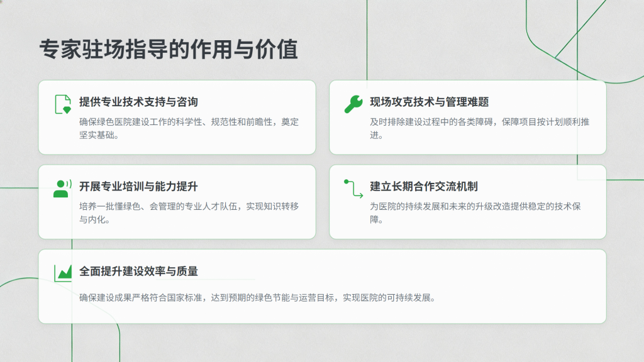Select the speaking person training icon
Image resolution: width=644 pixels, height=362 pixels.
pyautogui.click(x=62, y=189)
